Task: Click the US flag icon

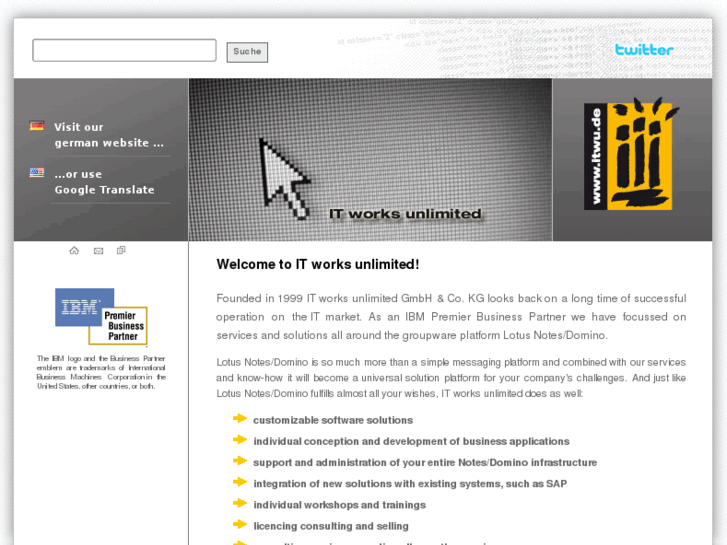Action: (37, 173)
